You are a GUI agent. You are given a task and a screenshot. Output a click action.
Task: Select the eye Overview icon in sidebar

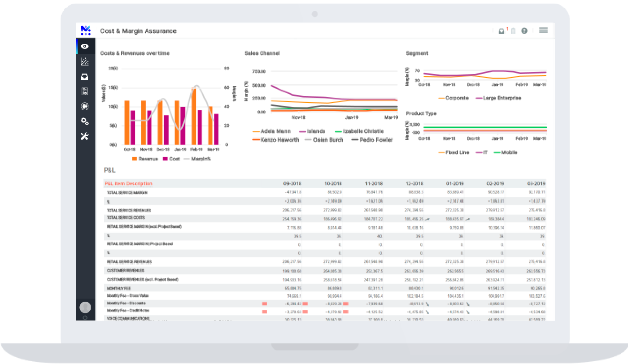[x=85, y=46]
